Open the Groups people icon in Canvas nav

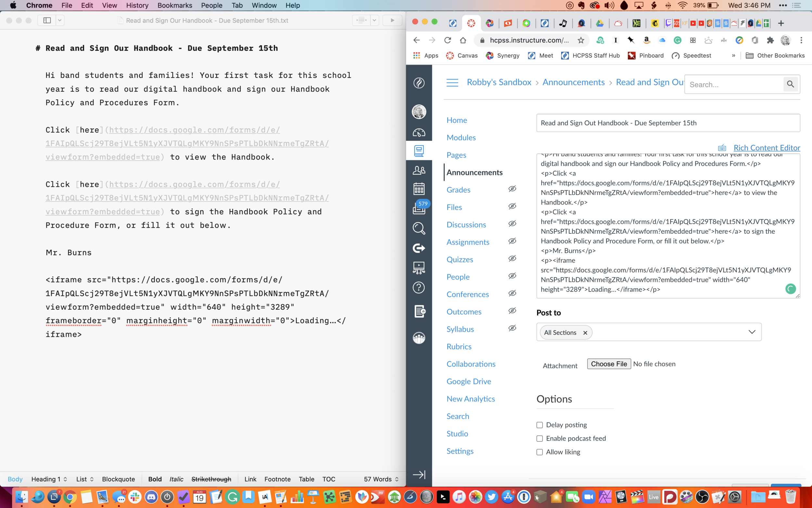point(419,170)
